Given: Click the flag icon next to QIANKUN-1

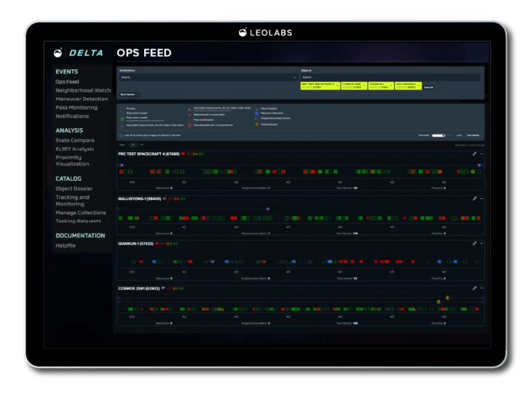Looking at the screenshot, I should pyautogui.click(x=157, y=244).
